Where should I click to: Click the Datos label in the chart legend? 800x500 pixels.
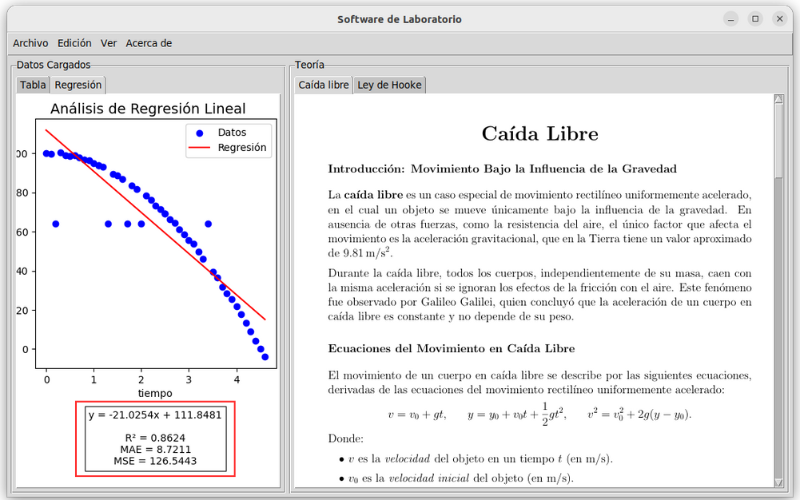[232, 133]
